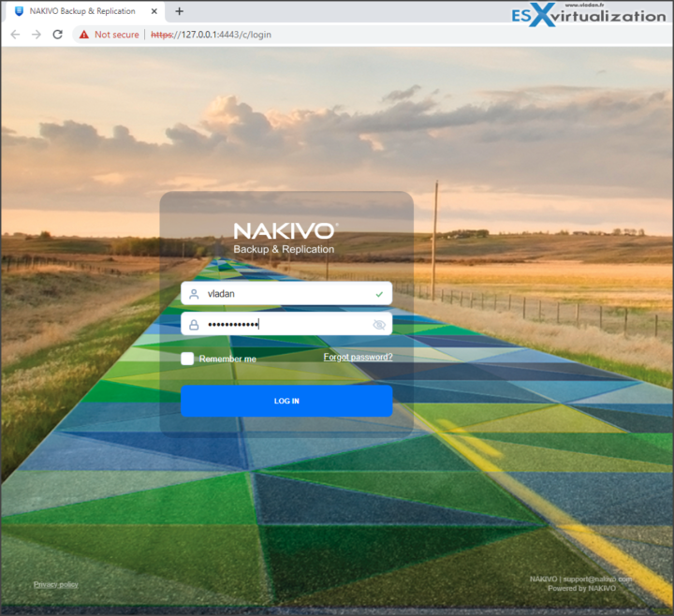Click the LOG IN button
Viewport: 674px width, 616px height.
point(286,401)
